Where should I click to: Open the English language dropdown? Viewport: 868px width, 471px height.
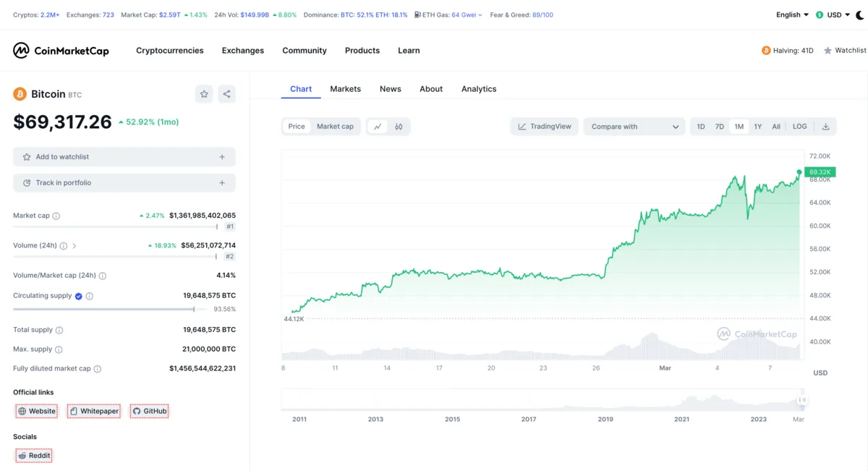click(x=792, y=14)
